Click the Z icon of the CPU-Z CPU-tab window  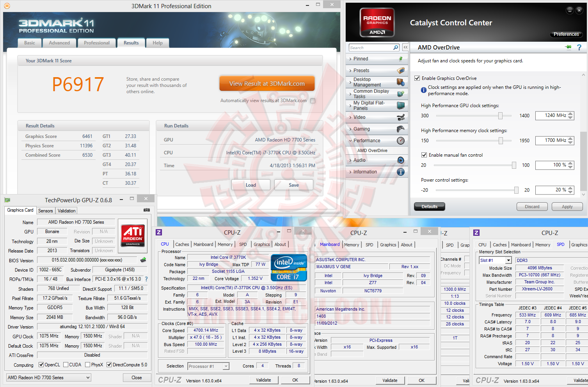tap(159, 232)
